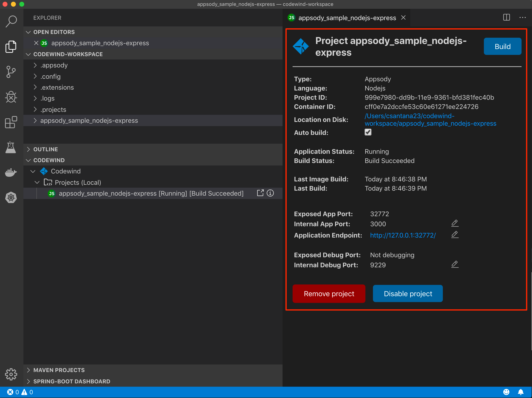Expand appsody_sample_nodejs-express folder in workspace

(x=153, y=120)
